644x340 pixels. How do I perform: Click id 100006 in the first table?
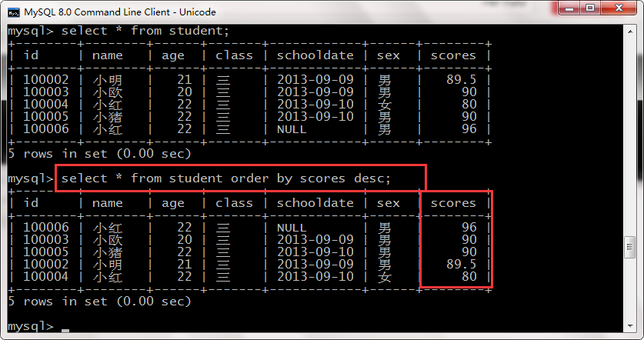[45, 129]
